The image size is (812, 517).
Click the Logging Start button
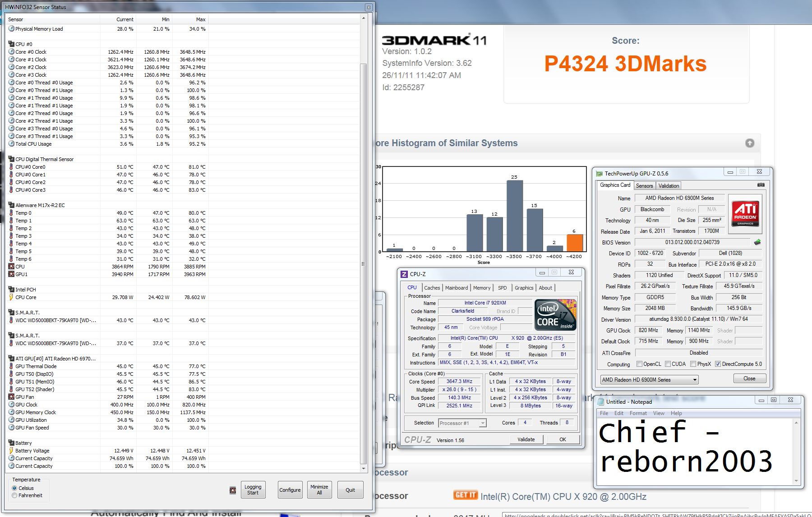click(x=253, y=490)
